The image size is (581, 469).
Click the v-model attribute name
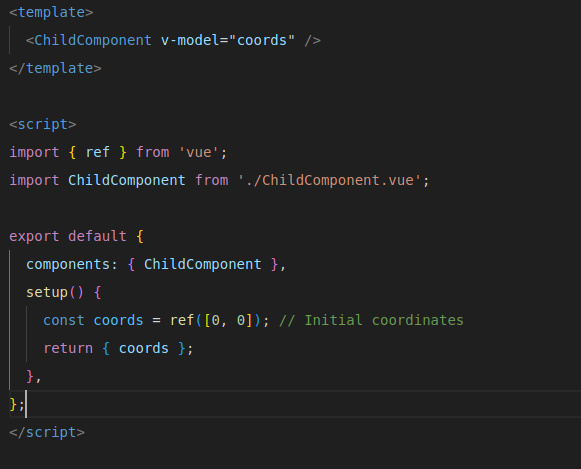tap(190, 40)
